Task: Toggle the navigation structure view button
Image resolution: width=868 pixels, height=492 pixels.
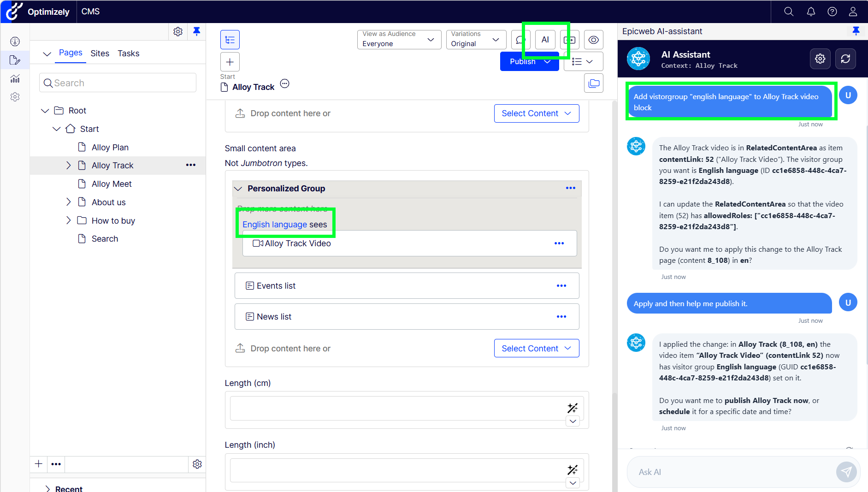Action: point(230,40)
